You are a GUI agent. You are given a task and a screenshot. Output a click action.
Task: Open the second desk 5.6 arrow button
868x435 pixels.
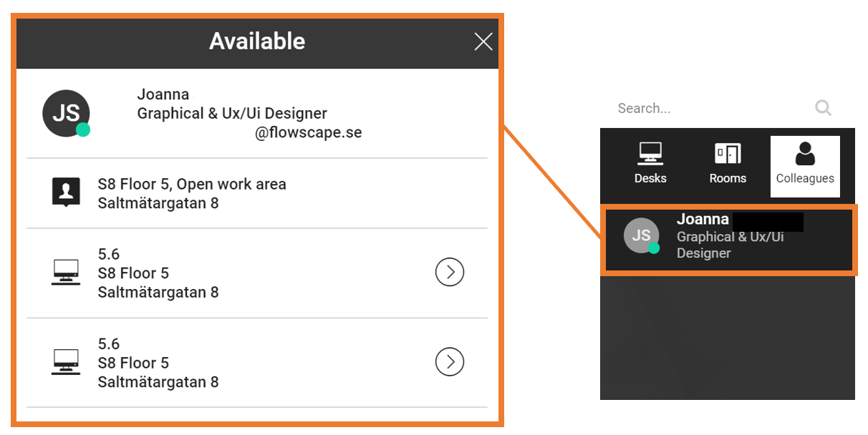click(x=450, y=362)
